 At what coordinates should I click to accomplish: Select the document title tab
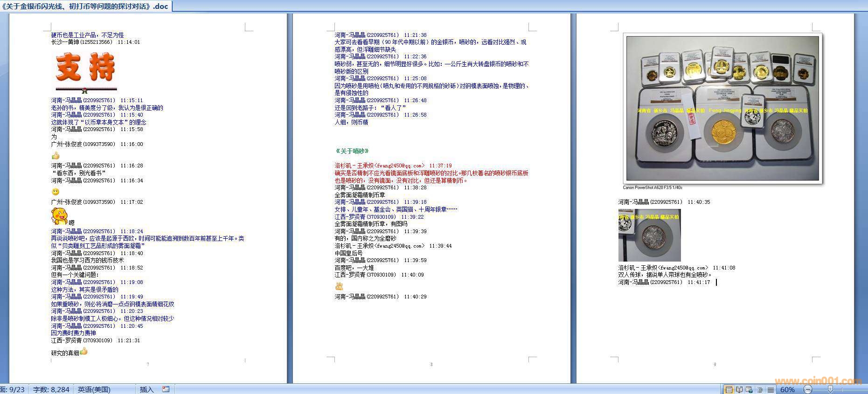[x=86, y=6]
